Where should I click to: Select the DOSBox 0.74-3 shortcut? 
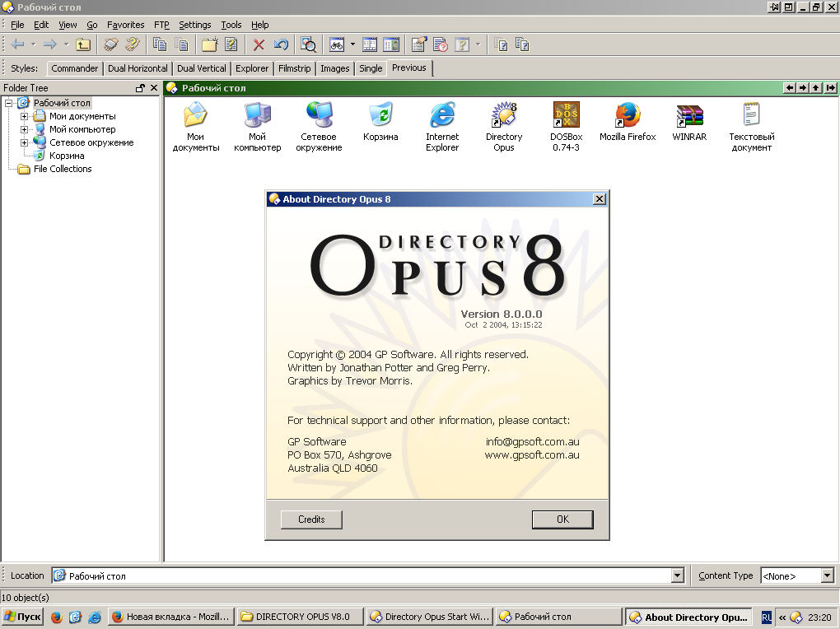[567, 127]
